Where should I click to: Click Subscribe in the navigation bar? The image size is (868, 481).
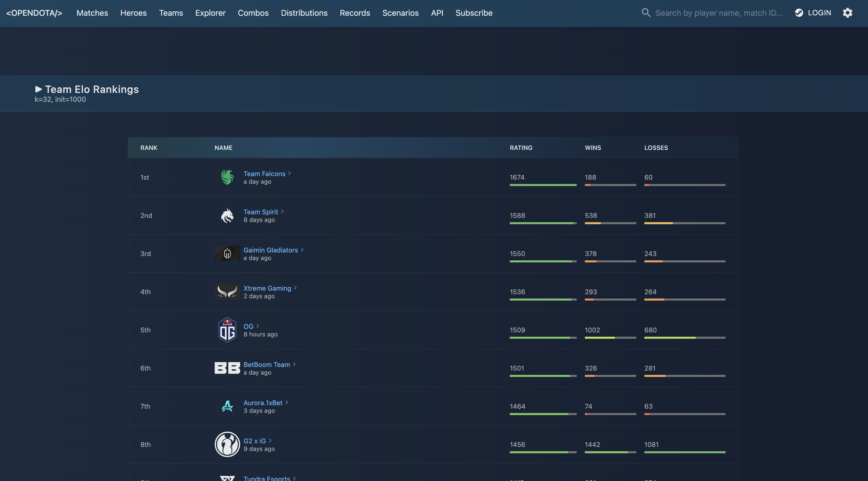(x=474, y=13)
